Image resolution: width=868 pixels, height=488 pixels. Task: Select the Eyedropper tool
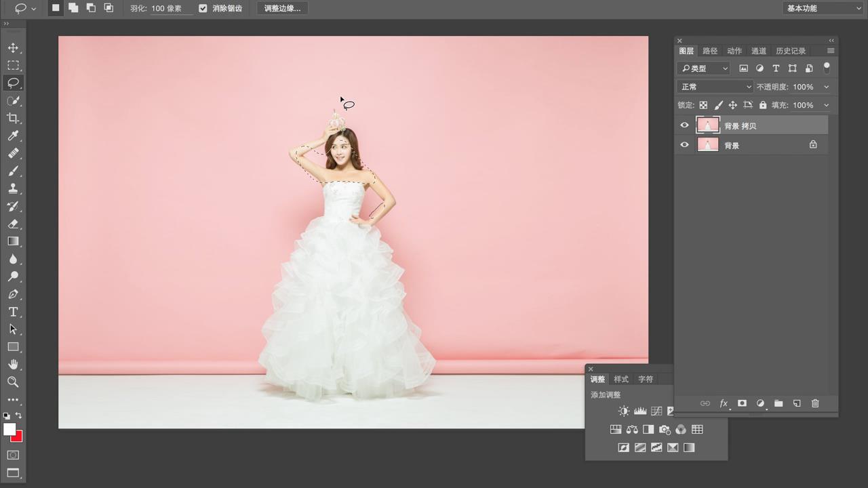click(x=13, y=136)
